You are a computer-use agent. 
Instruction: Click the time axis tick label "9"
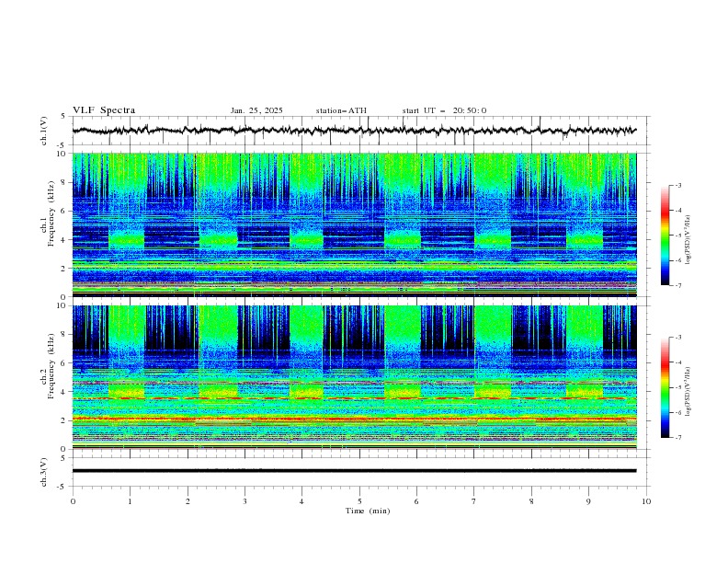click(588, 501)
